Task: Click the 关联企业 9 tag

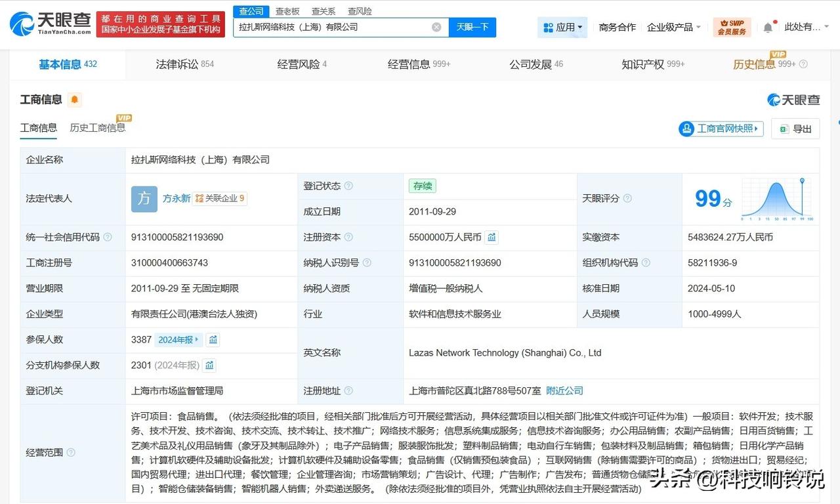Action: click(220, 198)
